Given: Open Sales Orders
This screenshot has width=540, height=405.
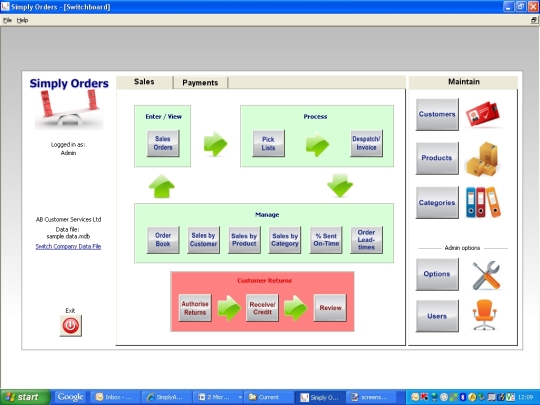Looking at the screenshot, I should (163, 143).
